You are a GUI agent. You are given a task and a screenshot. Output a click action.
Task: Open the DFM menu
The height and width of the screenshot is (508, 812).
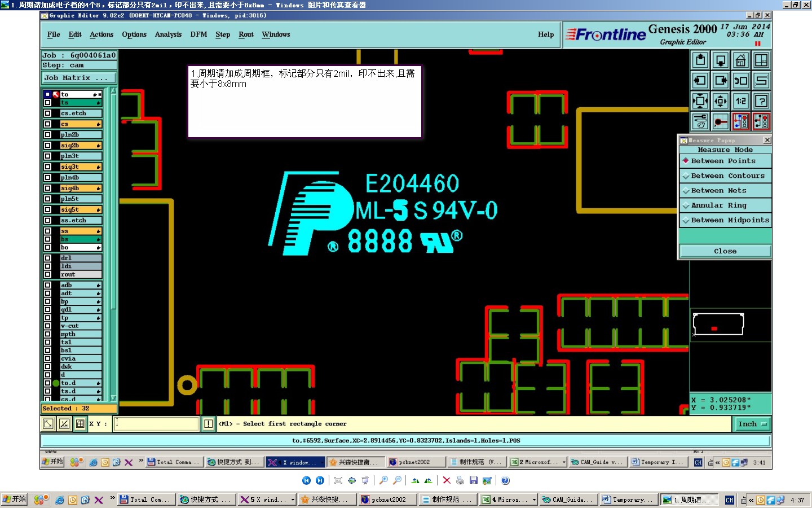(x=198, y=34)
